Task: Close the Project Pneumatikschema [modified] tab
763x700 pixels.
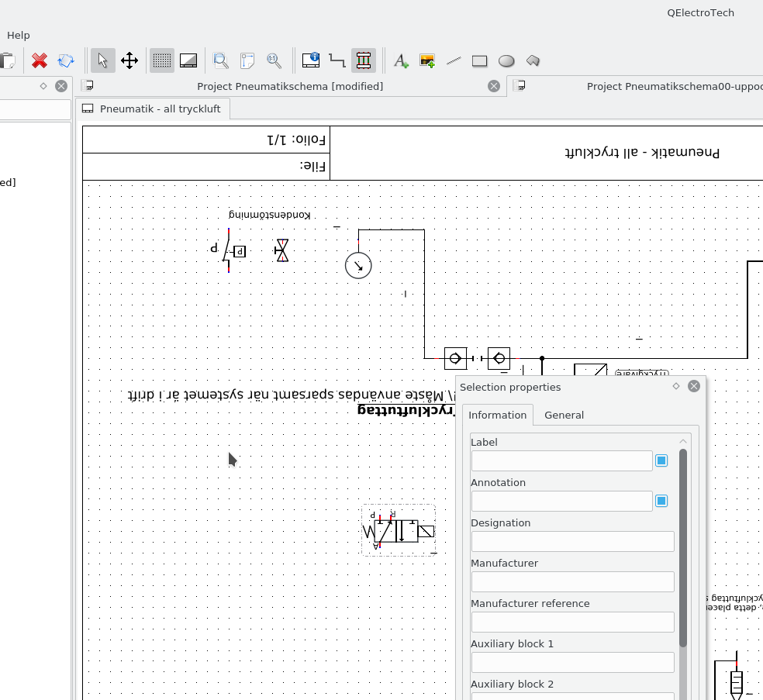Action: click(x=494, y=86)
